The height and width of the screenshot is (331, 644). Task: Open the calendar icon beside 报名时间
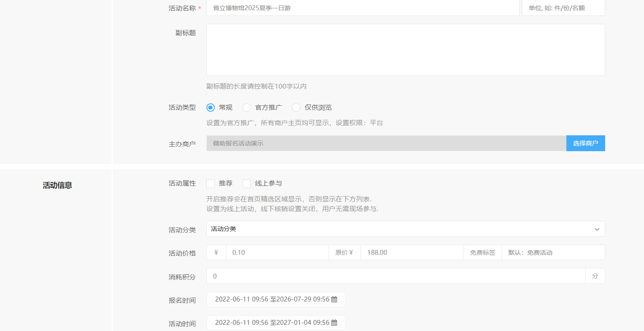pos(334,299)
